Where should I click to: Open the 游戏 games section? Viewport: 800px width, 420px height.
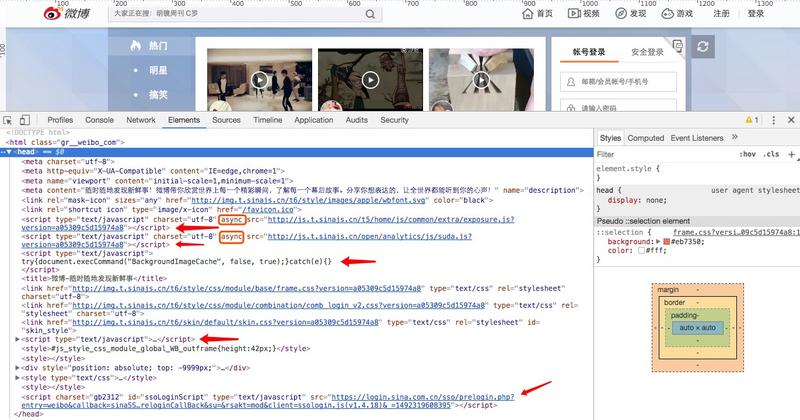click(677, 13)
